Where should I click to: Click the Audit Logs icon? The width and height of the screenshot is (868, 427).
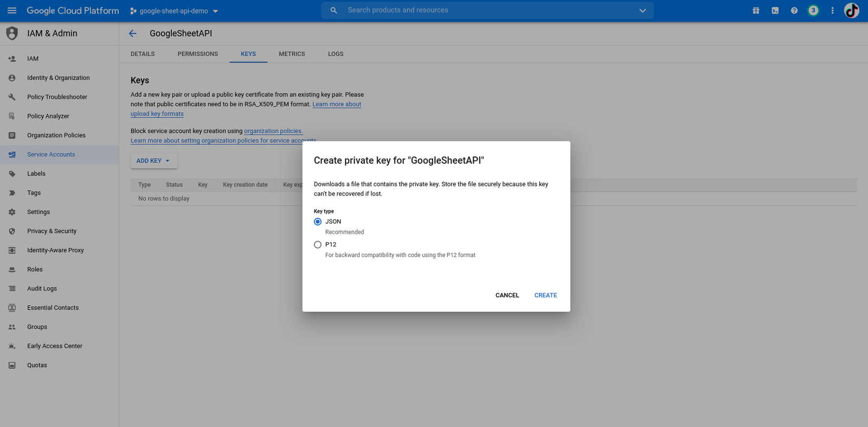click(12, 289)
